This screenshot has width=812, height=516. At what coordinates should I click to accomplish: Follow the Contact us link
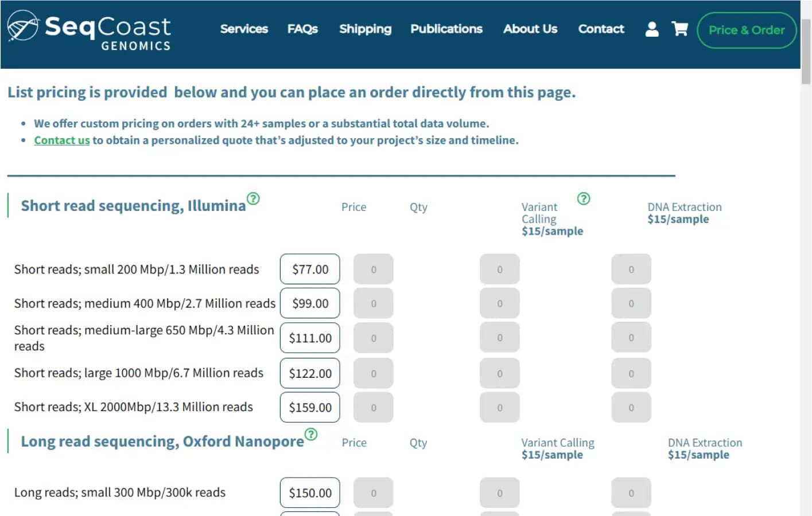62,140
